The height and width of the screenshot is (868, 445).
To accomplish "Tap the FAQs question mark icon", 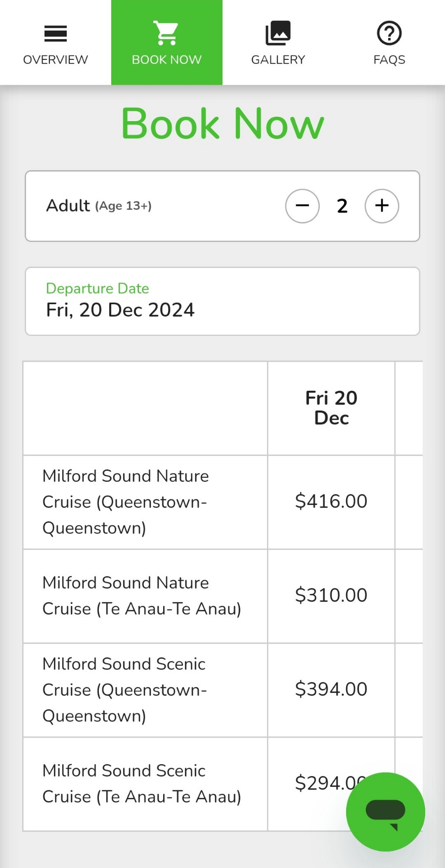I will pyautogui.click(x=389, y=33).
